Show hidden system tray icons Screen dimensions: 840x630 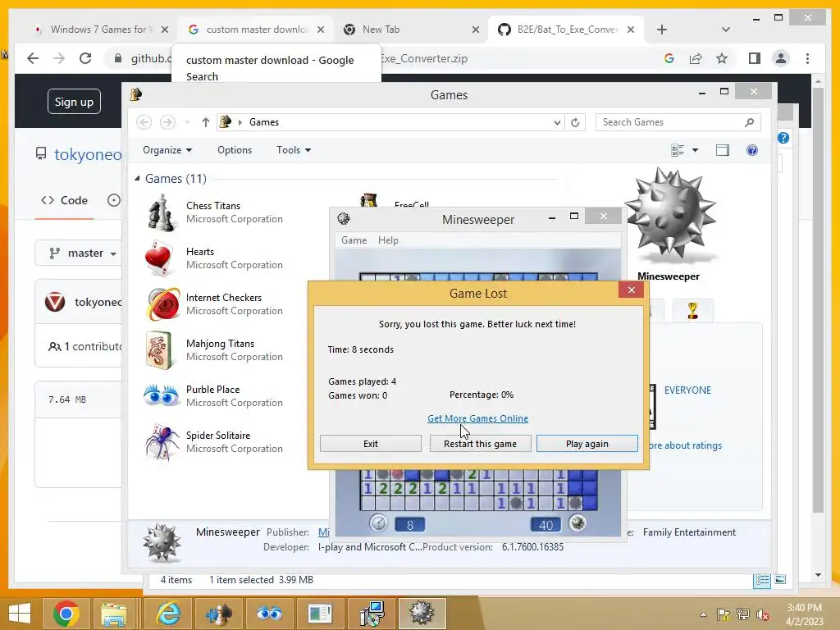point(703,614)
